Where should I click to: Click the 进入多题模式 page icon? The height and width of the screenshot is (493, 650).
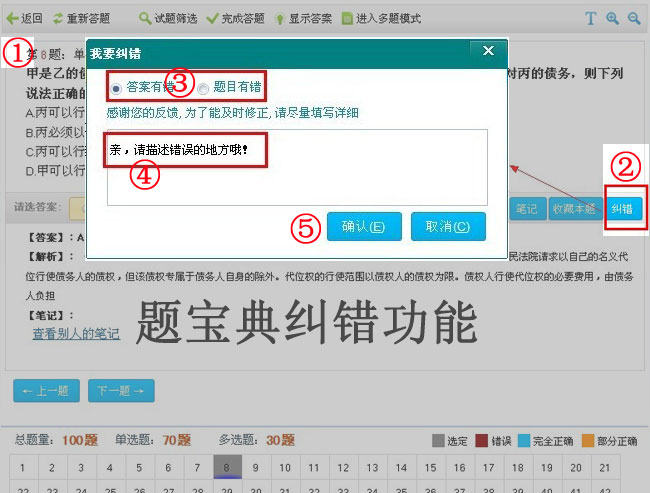(347, 18)
